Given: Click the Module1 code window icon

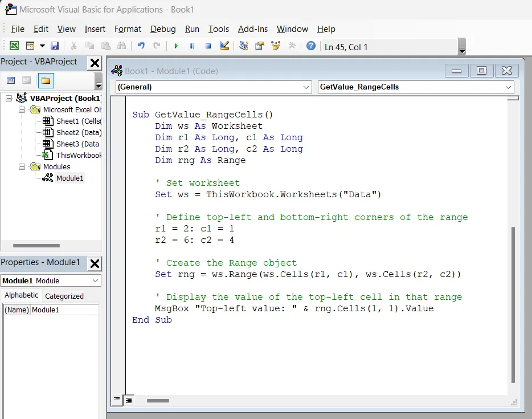Looking at the screenshot, I should [x=117, y=71].
